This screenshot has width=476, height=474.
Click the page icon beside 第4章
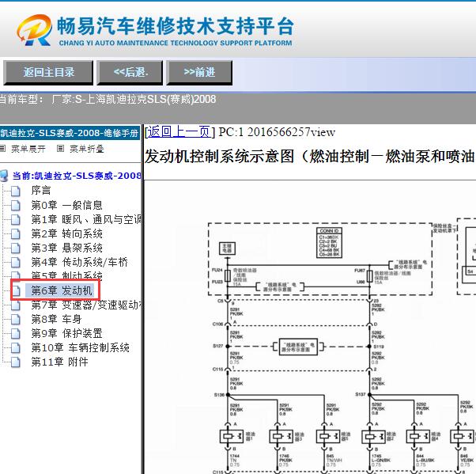click(x=16, y=262)
